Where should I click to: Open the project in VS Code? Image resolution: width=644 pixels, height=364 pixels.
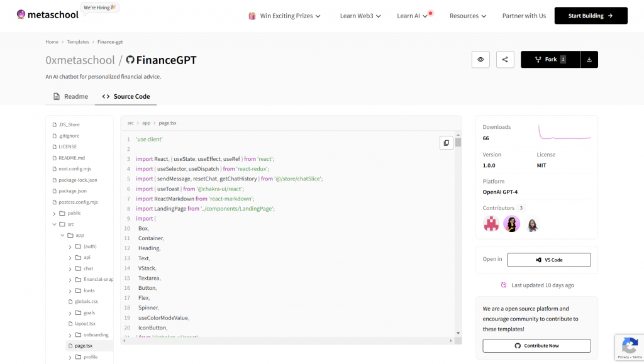(549, 260)
